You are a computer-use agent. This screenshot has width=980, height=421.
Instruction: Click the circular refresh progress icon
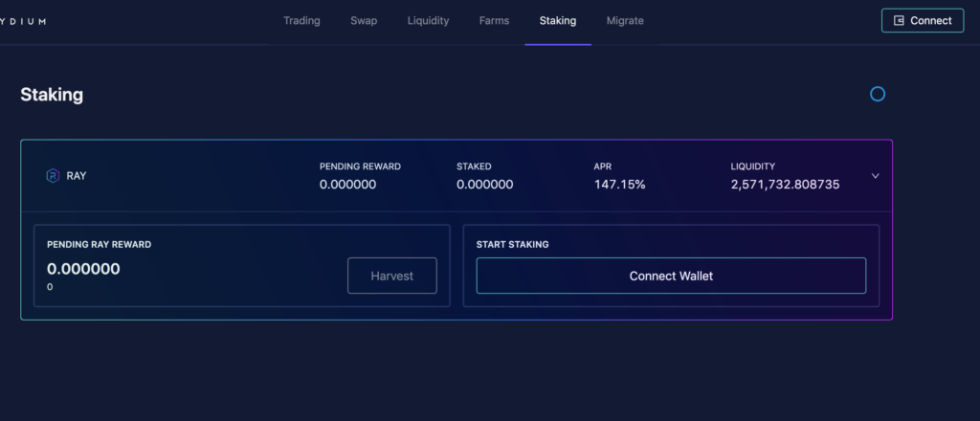[878, 95]
